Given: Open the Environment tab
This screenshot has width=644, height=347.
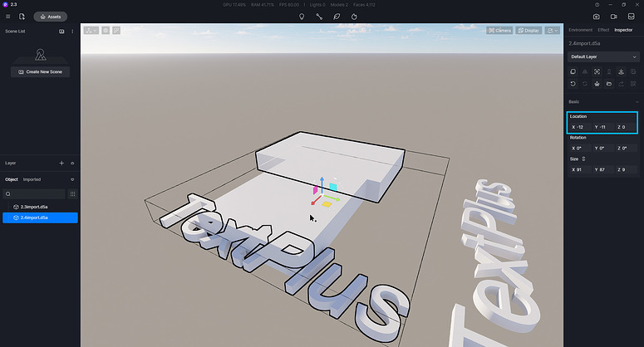Looking at the screenshot, I should 581,30.
